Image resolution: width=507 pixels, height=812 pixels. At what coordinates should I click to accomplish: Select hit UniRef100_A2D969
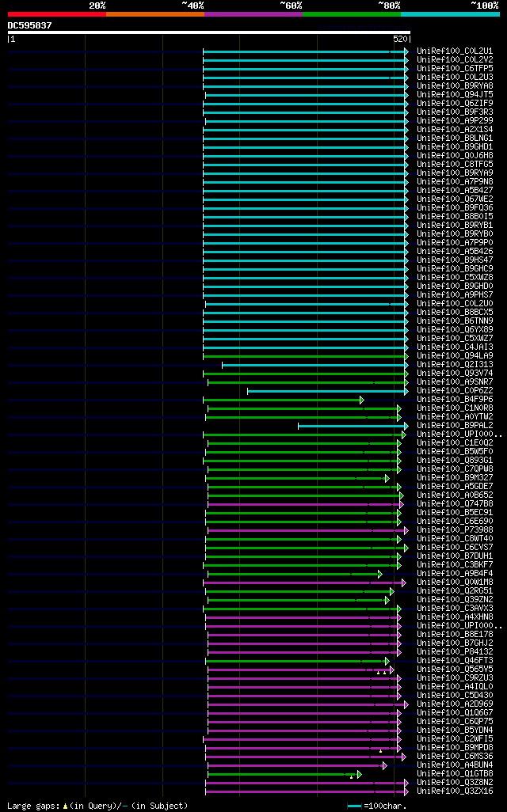[x=455, y=704]
